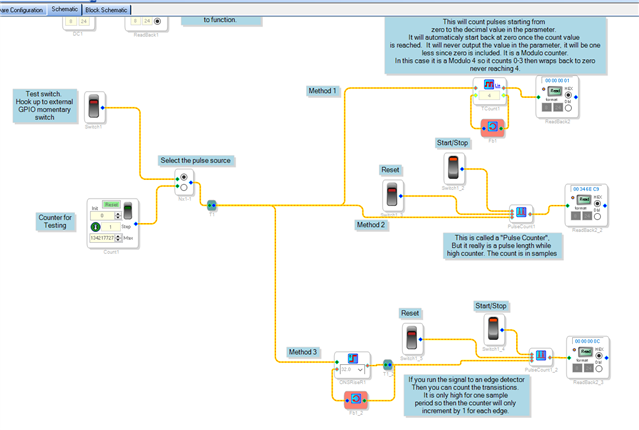Click the Read button in ReadBack2
639x430 pixels.
click(554, 90)
